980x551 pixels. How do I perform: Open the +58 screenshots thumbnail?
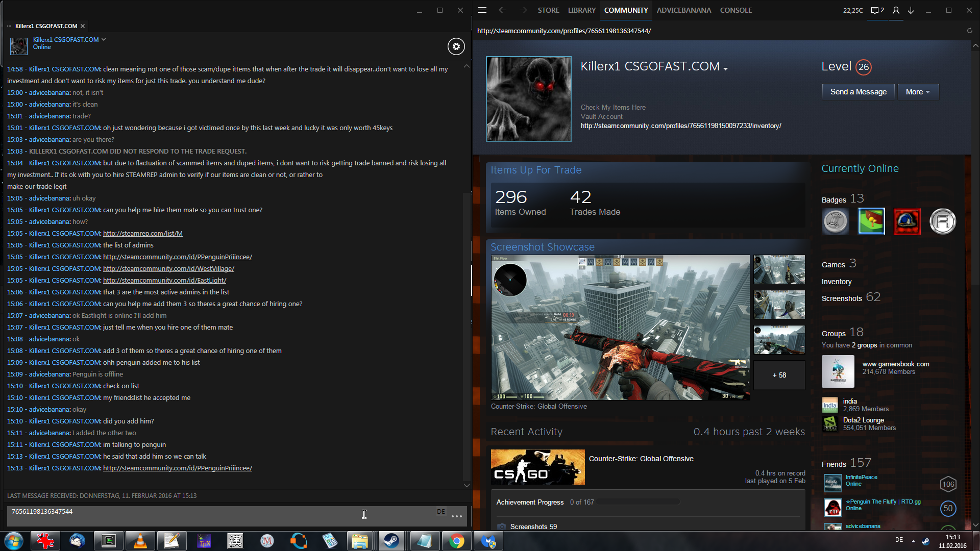[x=779, y=375]
